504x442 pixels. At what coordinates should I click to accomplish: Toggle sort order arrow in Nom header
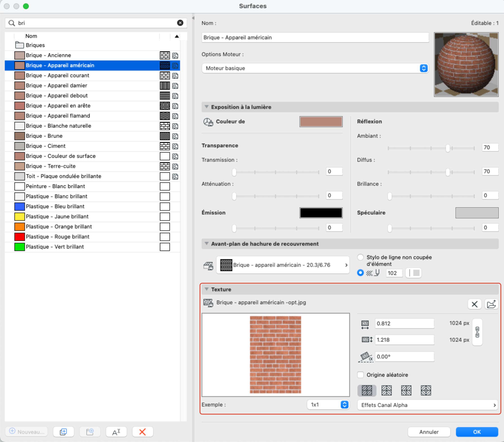[x=177, y=36]
